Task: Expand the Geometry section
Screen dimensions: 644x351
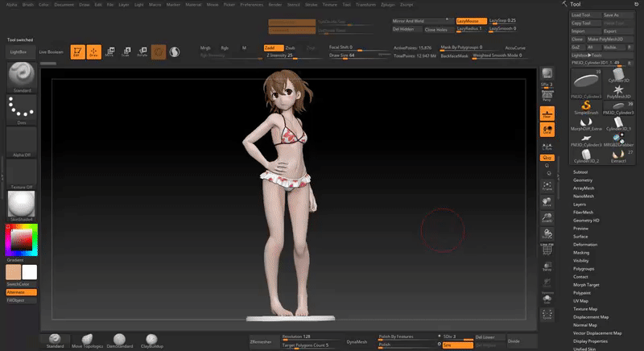Action: [x=582, y=180]
